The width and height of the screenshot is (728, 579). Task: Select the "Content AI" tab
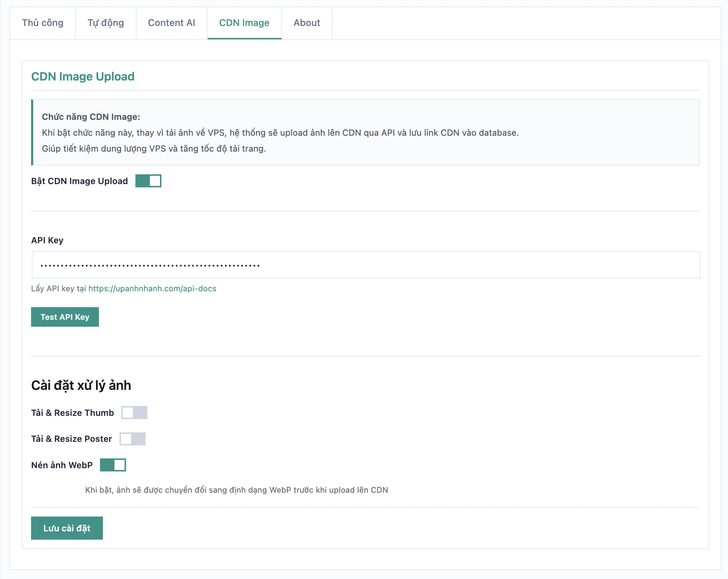pos(171,23)
